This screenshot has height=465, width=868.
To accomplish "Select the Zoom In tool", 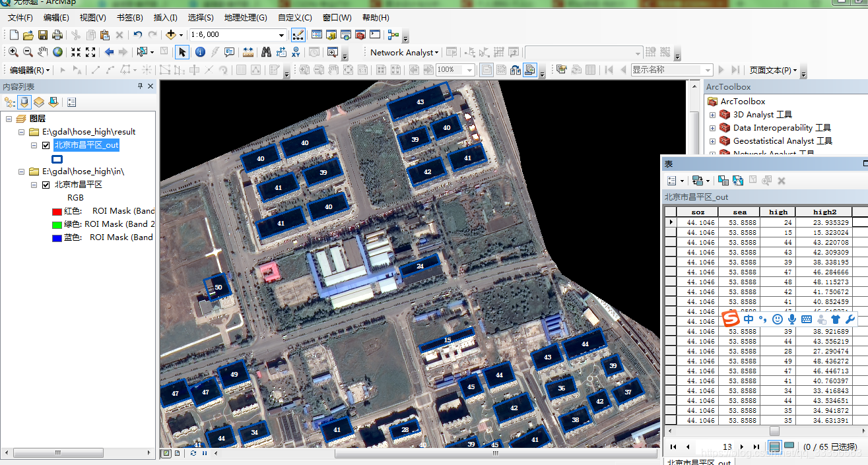I will pyautogui.click(x=14, y=52).
